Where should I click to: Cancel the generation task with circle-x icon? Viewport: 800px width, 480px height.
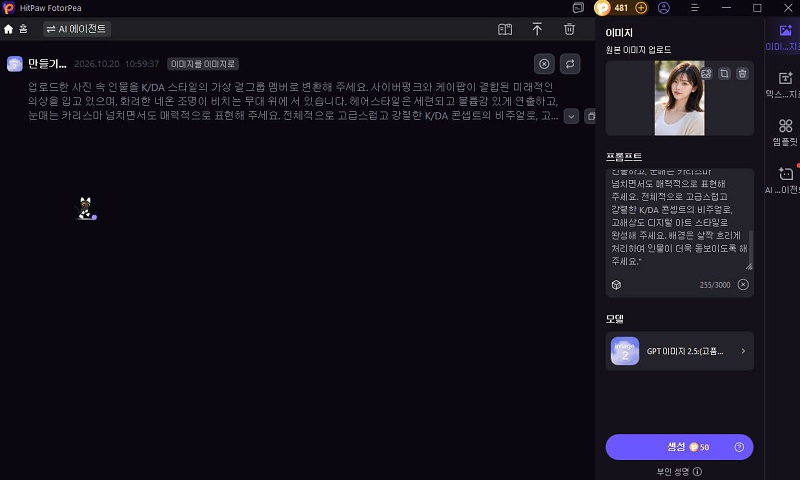click(544, 64)
